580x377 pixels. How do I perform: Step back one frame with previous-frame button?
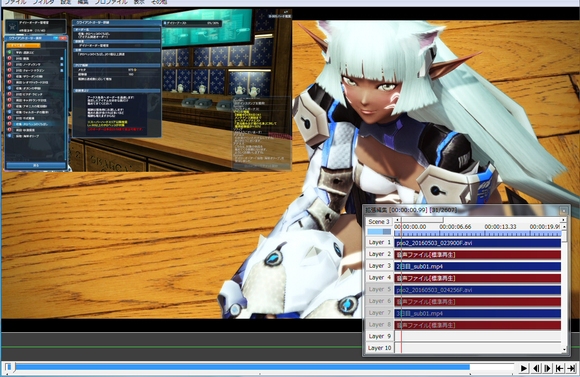coord(536,368)
